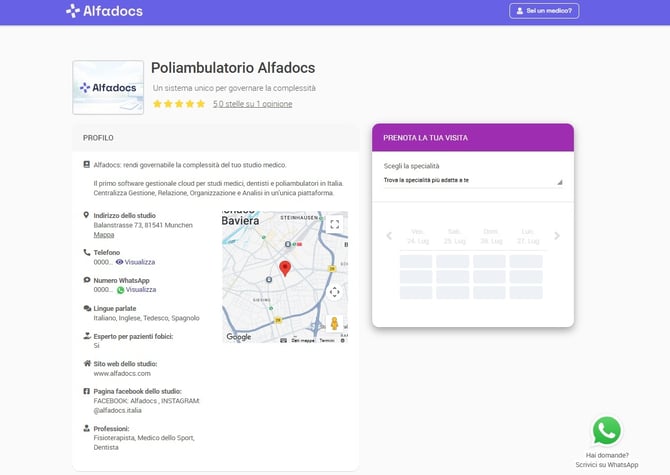Image resolution: width=670 pixels, height=475 pixels.
Task: Click the Google logo on the map
Action: 238,337
